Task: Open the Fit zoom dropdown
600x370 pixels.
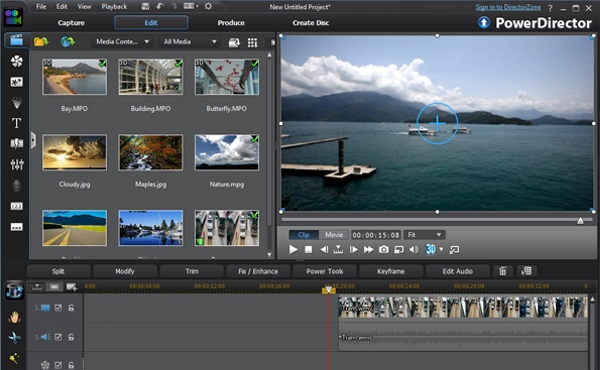Action: [424, 235]
